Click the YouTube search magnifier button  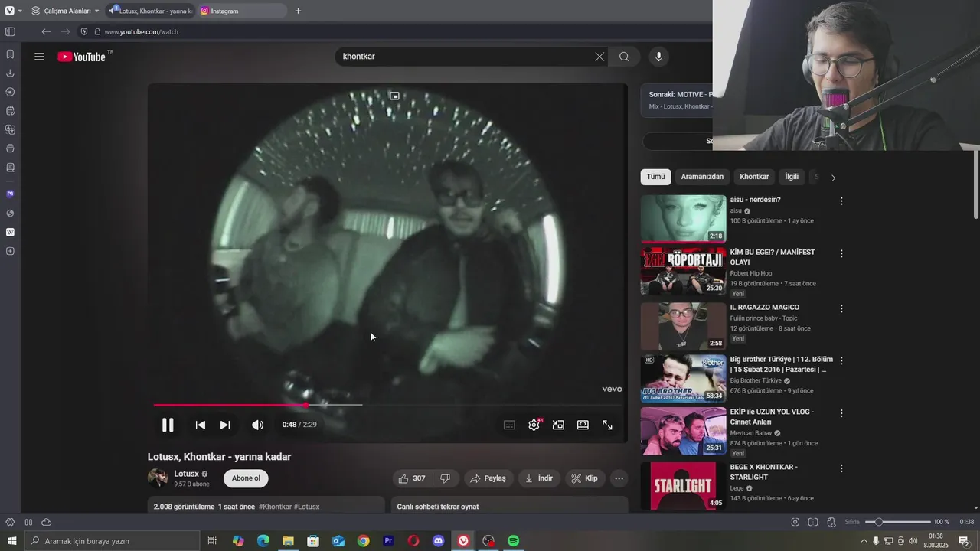click(624, 57)
